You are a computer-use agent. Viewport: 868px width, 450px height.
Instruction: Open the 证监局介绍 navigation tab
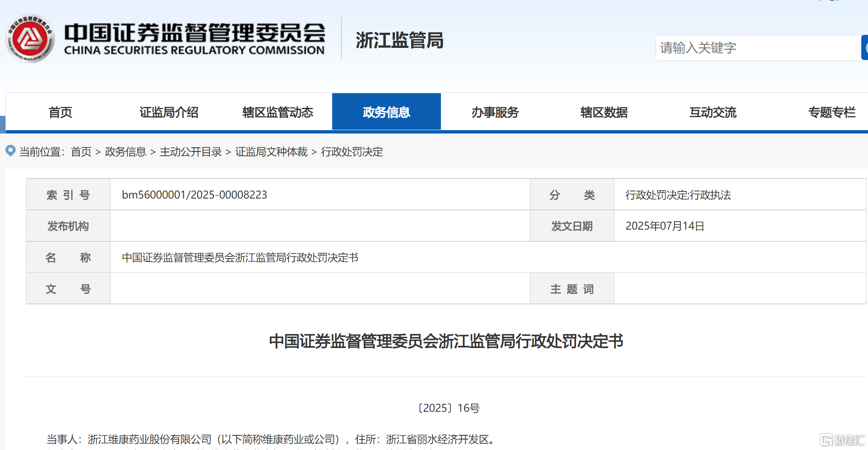click(169, 112)
